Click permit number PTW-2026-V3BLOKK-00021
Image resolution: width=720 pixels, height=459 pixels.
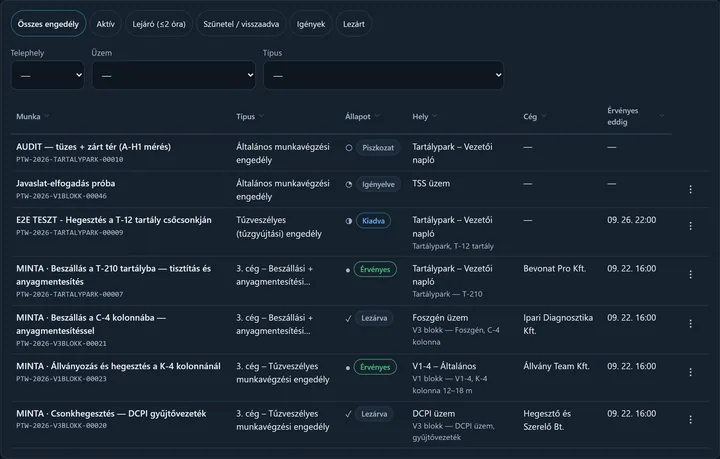pos(62,343)
